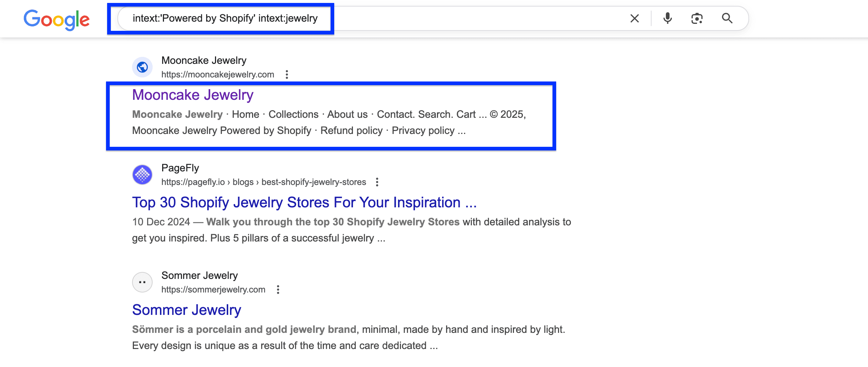Open the Top 30 Shopify Jewelry Stores article
The image size is (868, 367).
click(x=304, y=202)
